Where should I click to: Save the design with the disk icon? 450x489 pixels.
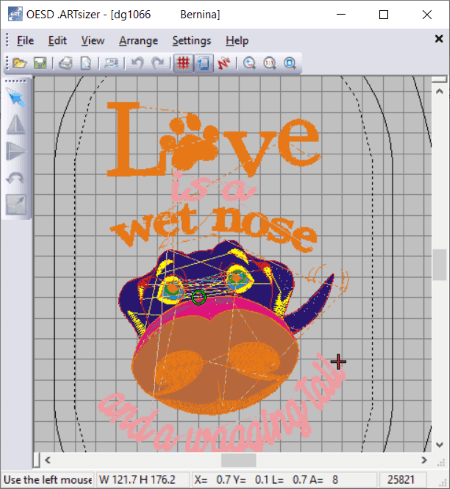point(40,63)
